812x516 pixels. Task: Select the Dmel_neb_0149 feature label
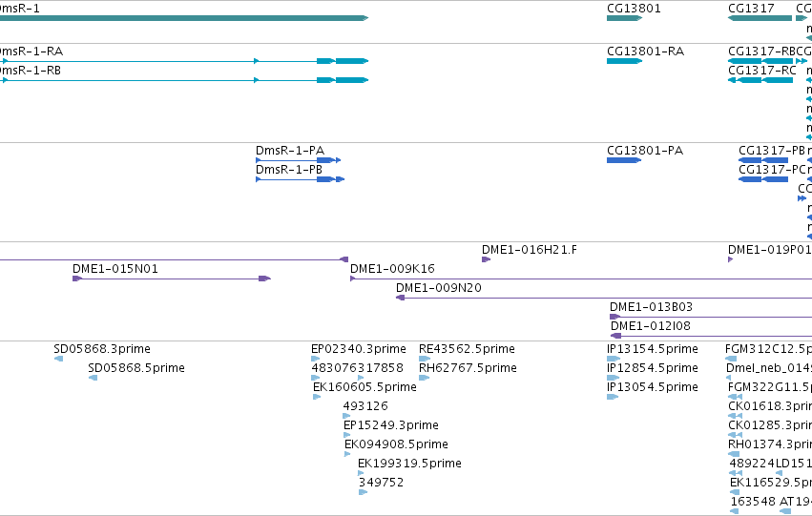[x=769, y=368]
